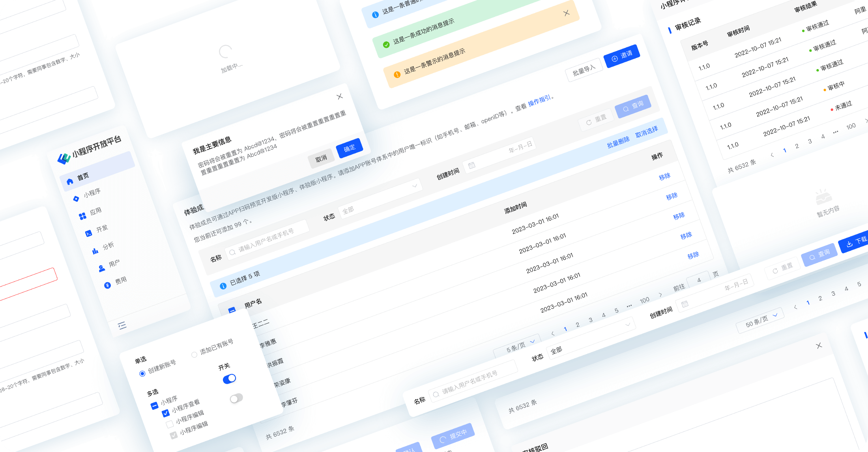
Task: Click the 用户 person icon
Action: pos(102,268)
